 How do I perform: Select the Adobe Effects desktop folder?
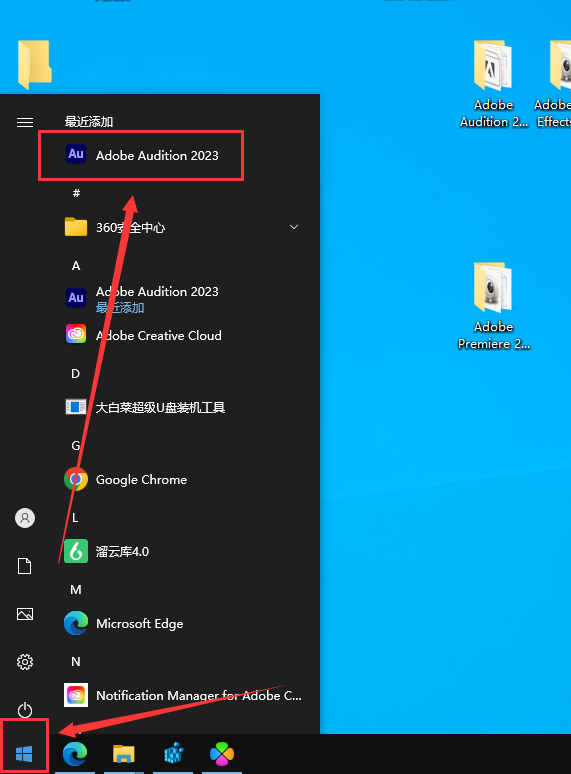pos(555,85)
